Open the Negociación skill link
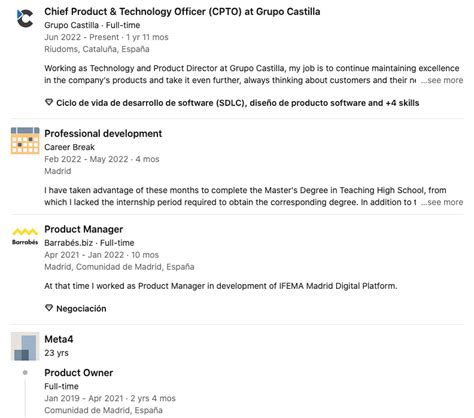The image size is (474, 418). click(81, 309)
